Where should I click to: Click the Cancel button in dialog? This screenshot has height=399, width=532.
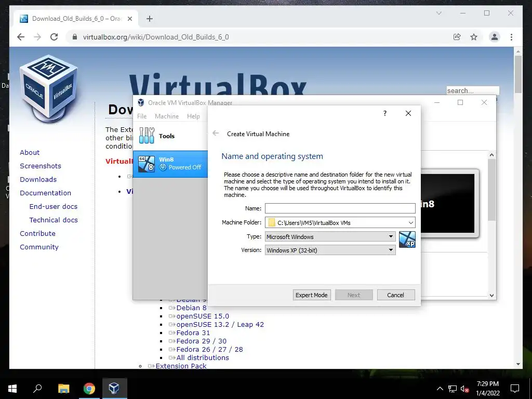[395, 295]
